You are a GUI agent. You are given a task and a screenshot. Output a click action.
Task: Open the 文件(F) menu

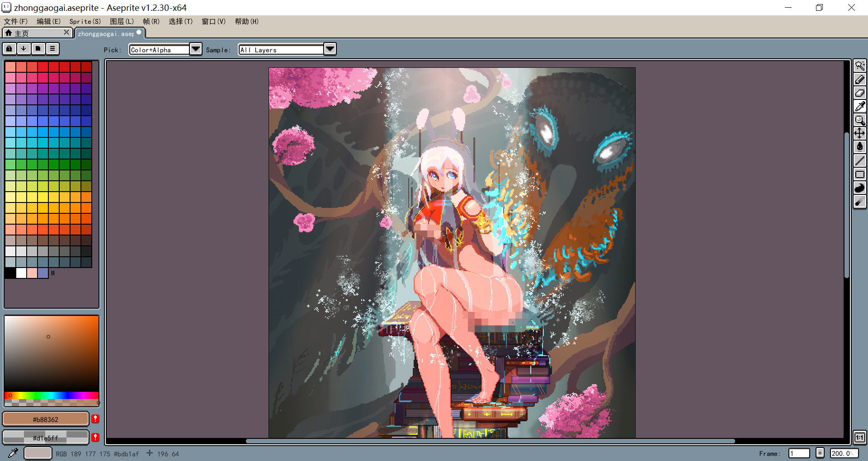coord(16,21)
